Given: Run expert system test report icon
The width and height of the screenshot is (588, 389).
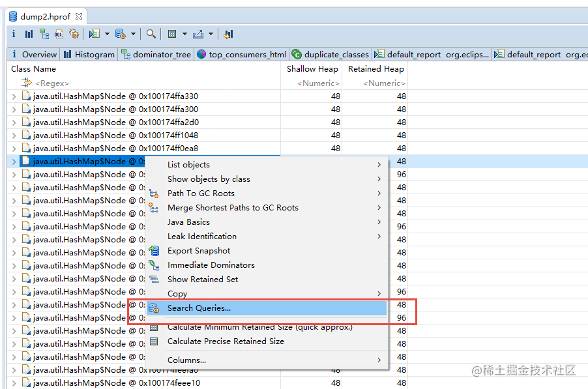Looking at the screenshot, I should 94,34.
